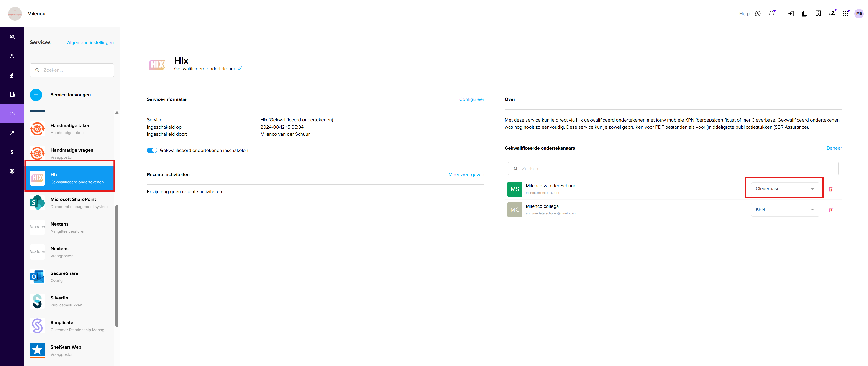Click the email milenco@hellohix.com

[542, 193]
